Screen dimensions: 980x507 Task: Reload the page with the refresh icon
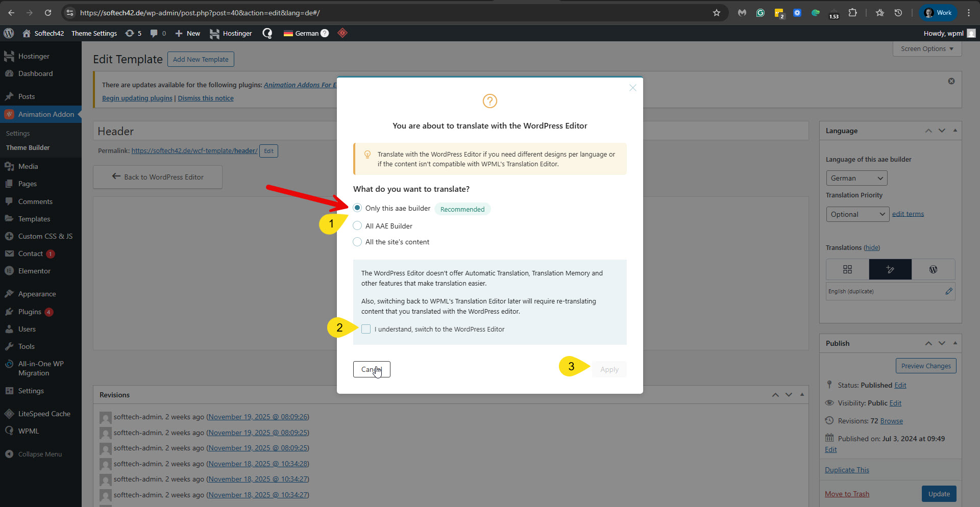[x=48, y=13]
